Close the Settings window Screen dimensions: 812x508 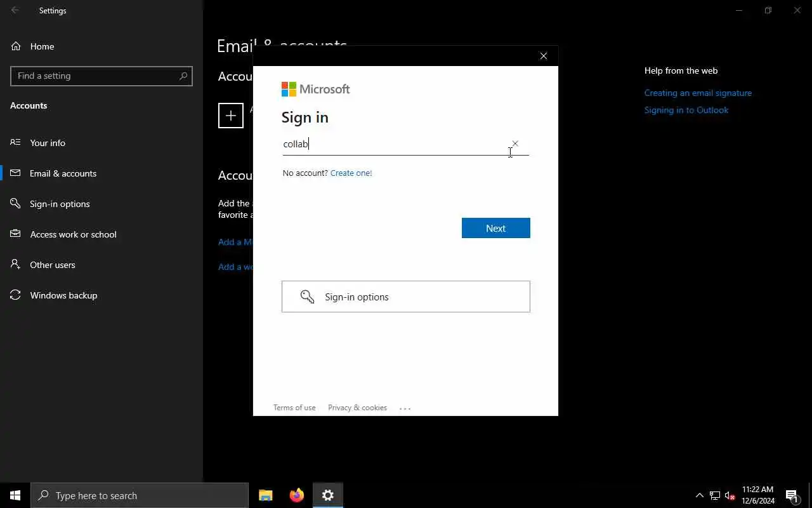797,10
